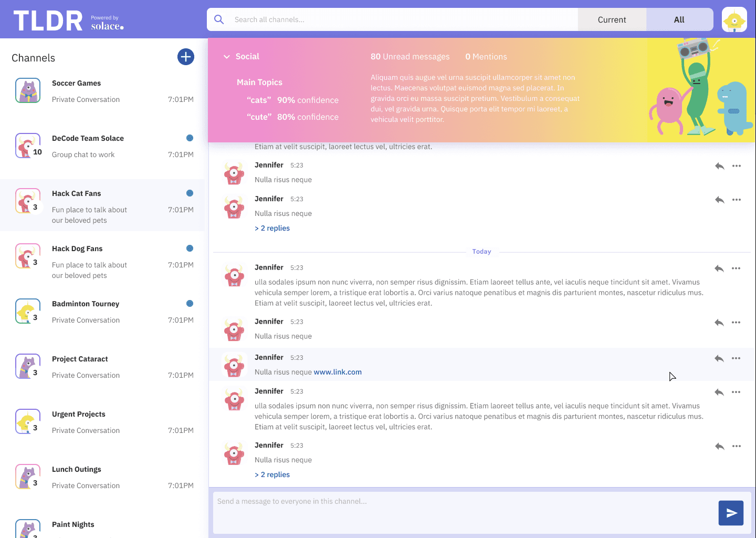Open the www.link.com hyperlink
The width and height of the screenshot is (756, 538).
click(x=338, y=372)
